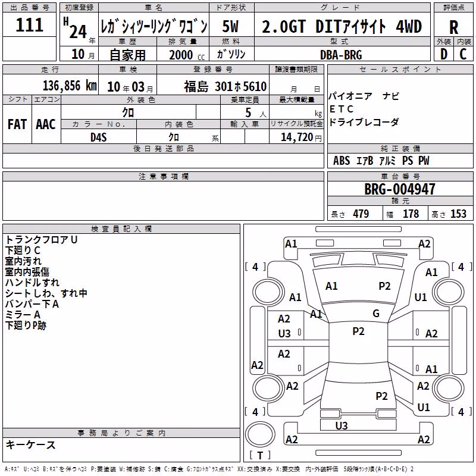476x476 pixels.
Task: Click the height value 153
Action: point(458,214)
